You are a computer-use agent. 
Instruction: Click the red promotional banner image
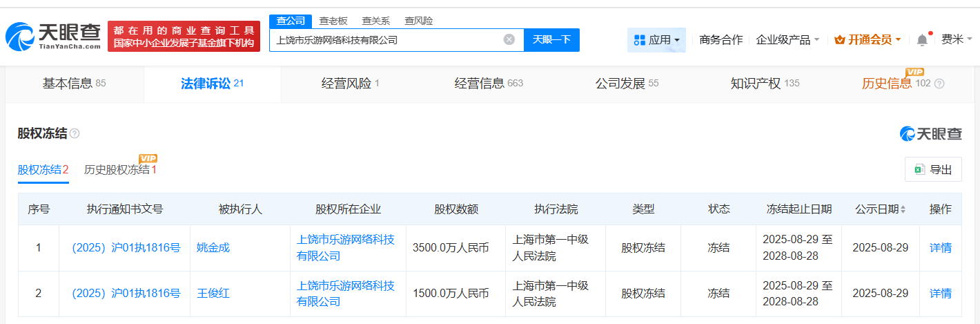click(184, 37)
